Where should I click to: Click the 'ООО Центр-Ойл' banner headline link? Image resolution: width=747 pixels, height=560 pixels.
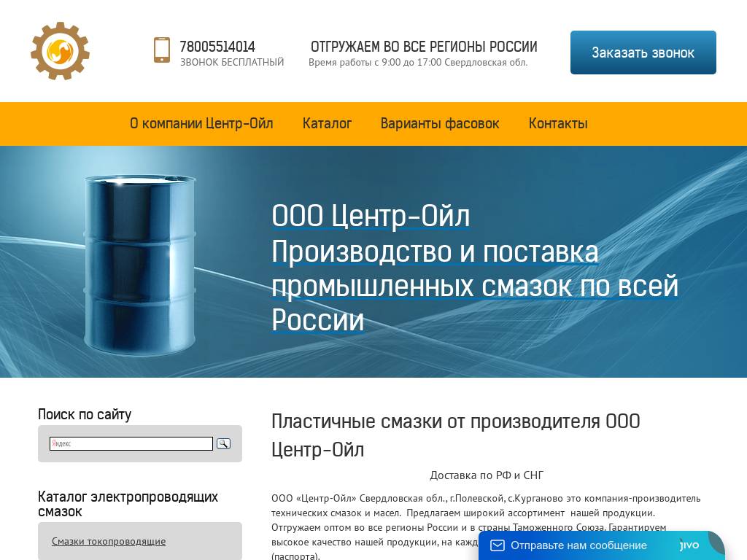(x=371, y=216)
